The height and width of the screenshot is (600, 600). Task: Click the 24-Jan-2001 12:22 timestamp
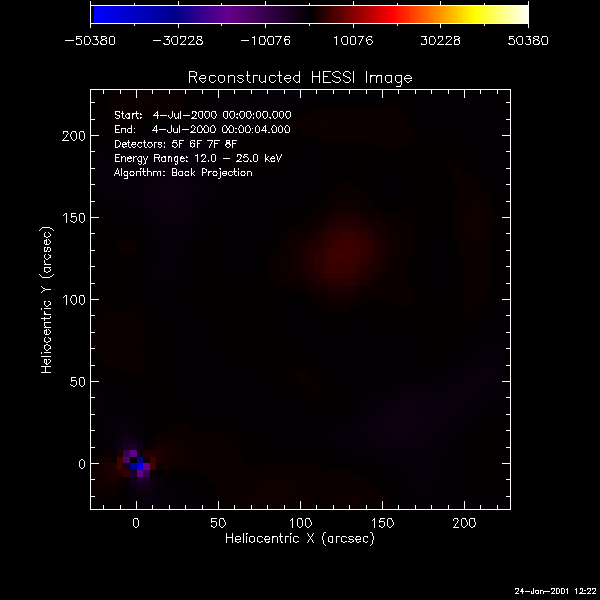[x=553, y=589]
